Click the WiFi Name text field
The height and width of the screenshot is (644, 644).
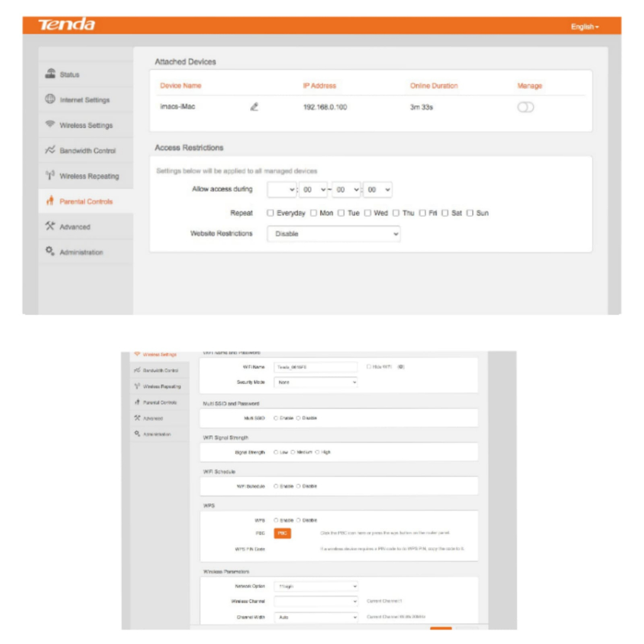[316, 367]
